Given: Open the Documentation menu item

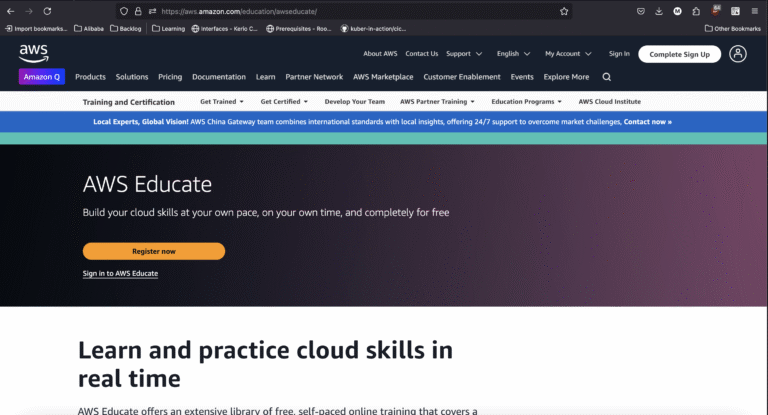Looking at the screenshot, I should tap(219, 77).
